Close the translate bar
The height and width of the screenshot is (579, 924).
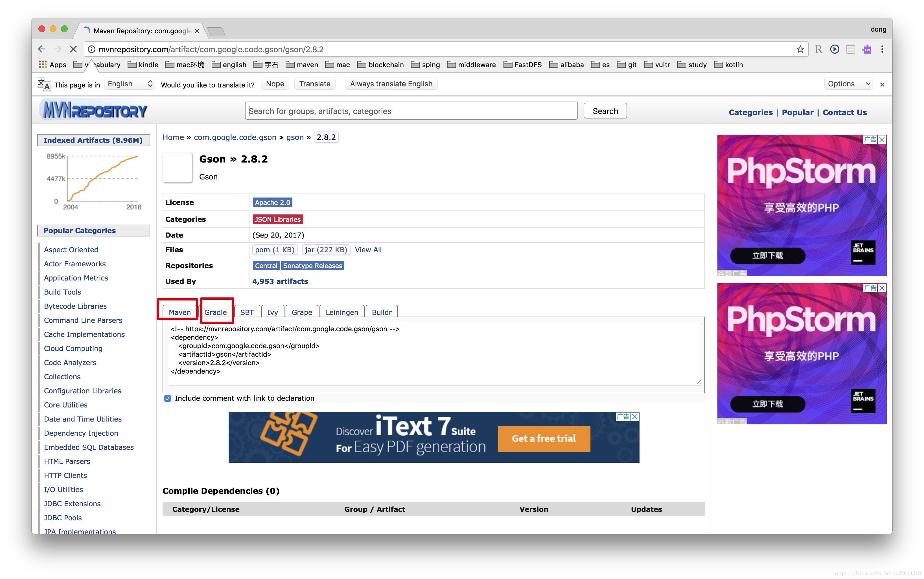point(882,84)
